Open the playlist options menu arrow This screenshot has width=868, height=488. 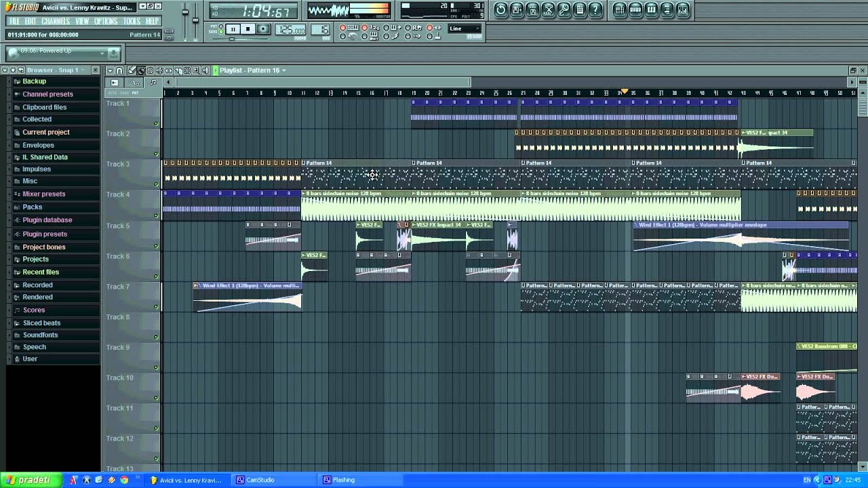pyautogui.click(x=110, y=70)
